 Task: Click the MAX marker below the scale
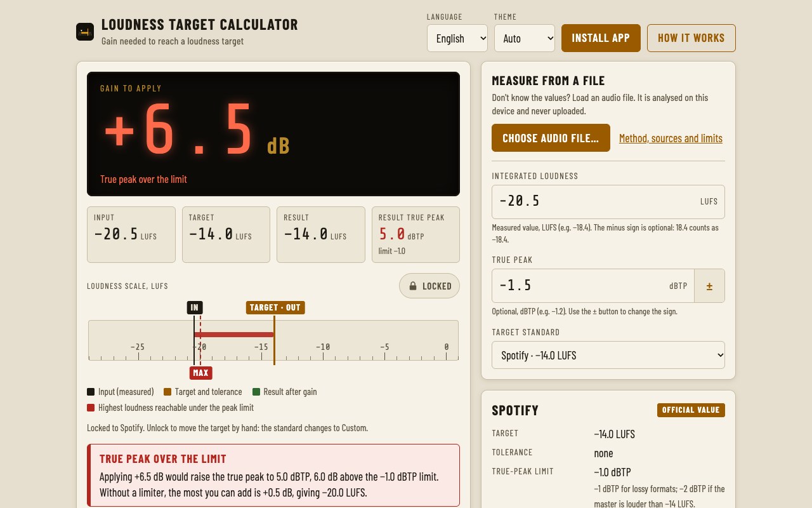click(200, 373)
